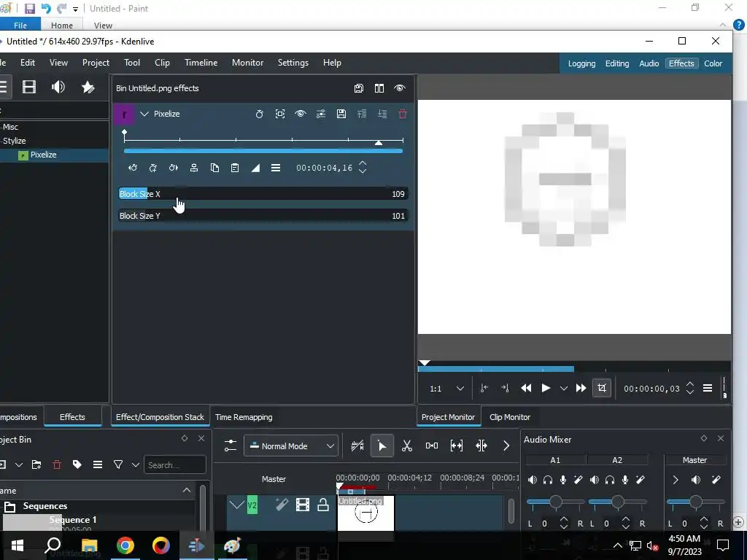Play the project monitor
The height and width of the screenshot is (560, 747).
click(x=546, y=388)
